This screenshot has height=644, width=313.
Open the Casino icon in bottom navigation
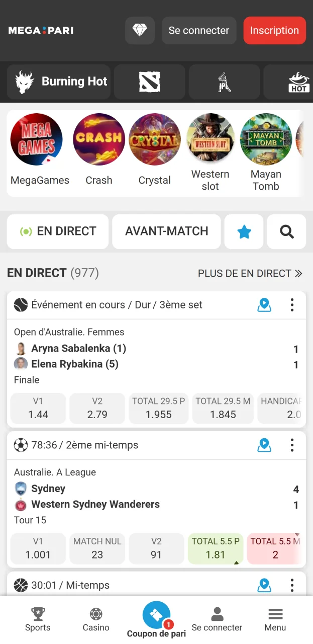tap(95, 618)
